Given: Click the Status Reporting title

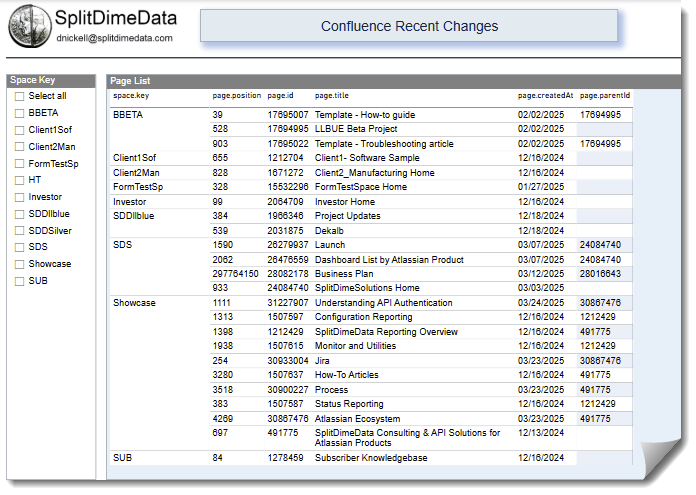Looking at the screenshot, I should [x=349, y=404].
